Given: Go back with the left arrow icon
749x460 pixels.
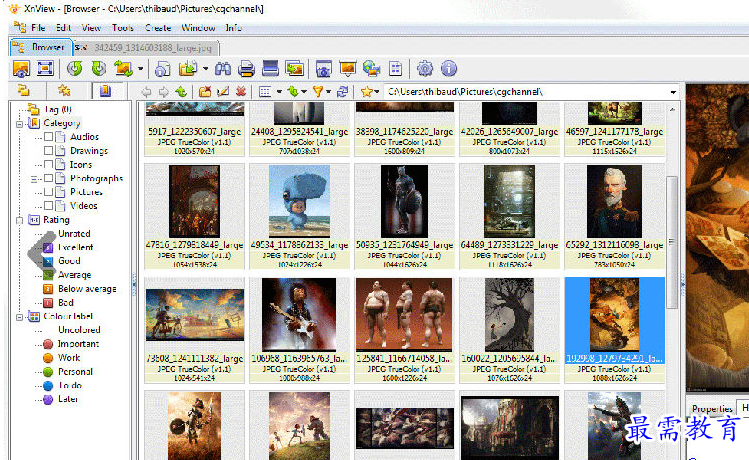Looking at the screenshot, I should coord(146,91).
